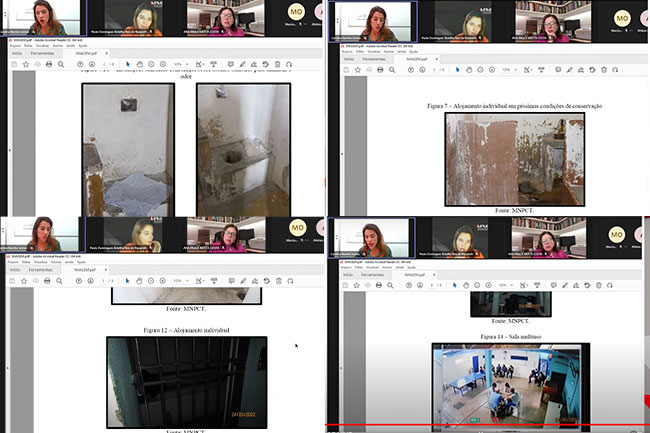This screenshot has width=650, height=433.
Task: Select the IMAGEM.pdf tab in bottom-left window
Action: pyautogui.click(x=85, y=270)
